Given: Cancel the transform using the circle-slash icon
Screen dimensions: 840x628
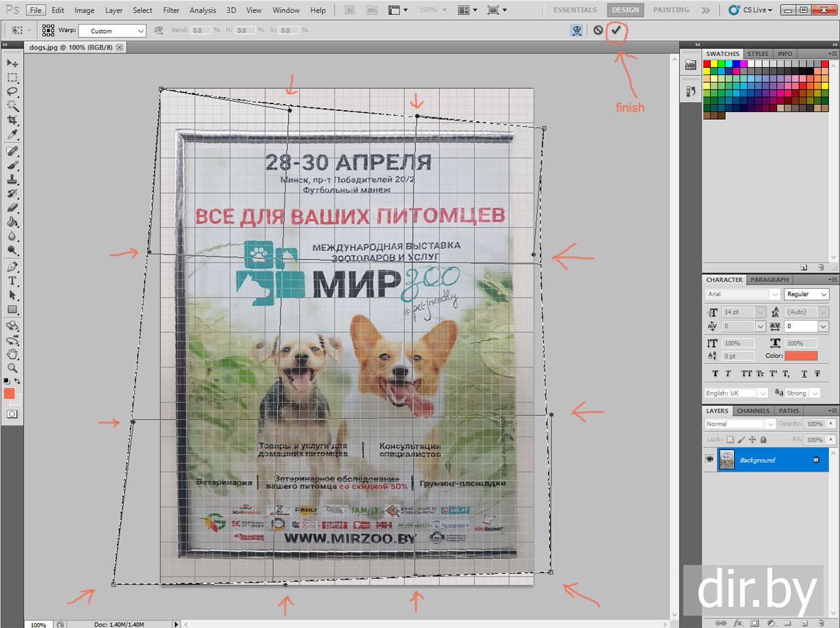Looking at the screenshot, I should pyautogui.click(x=598, y=30).
